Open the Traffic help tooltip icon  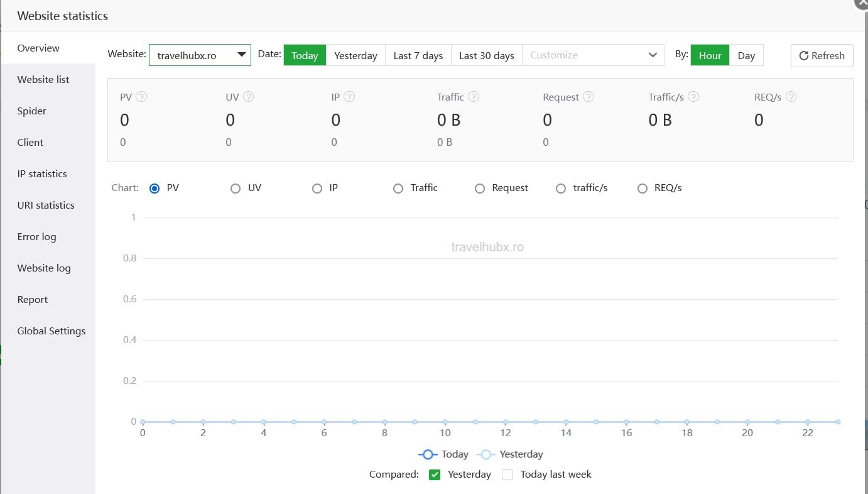tap(474, 97)
